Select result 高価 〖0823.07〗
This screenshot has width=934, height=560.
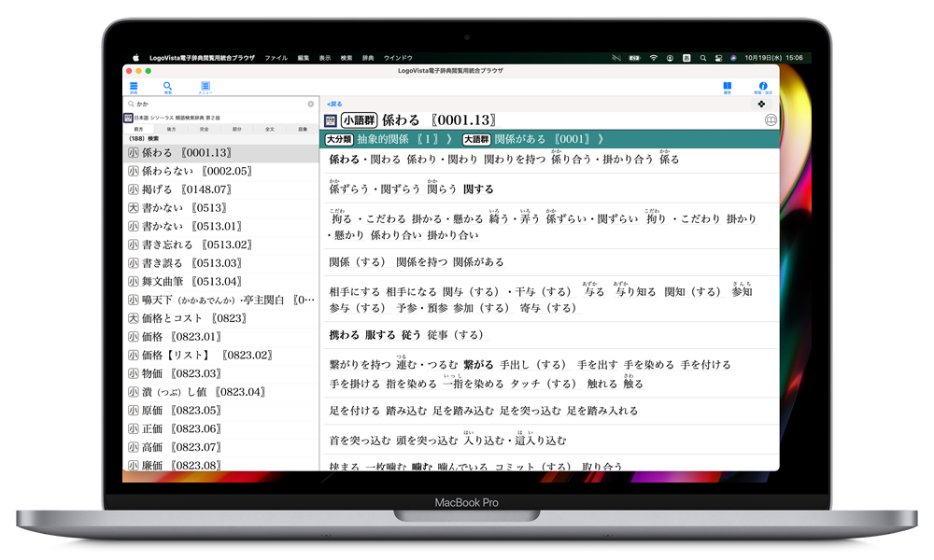[221, 448]
